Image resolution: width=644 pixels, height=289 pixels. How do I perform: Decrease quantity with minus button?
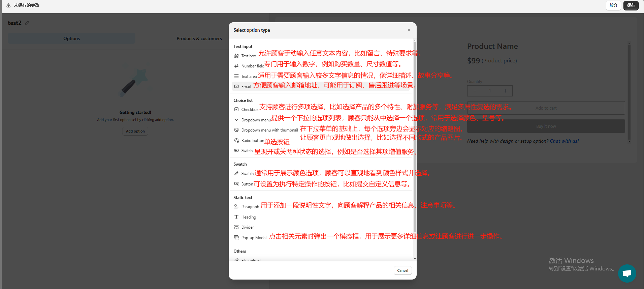coord(474,91)
